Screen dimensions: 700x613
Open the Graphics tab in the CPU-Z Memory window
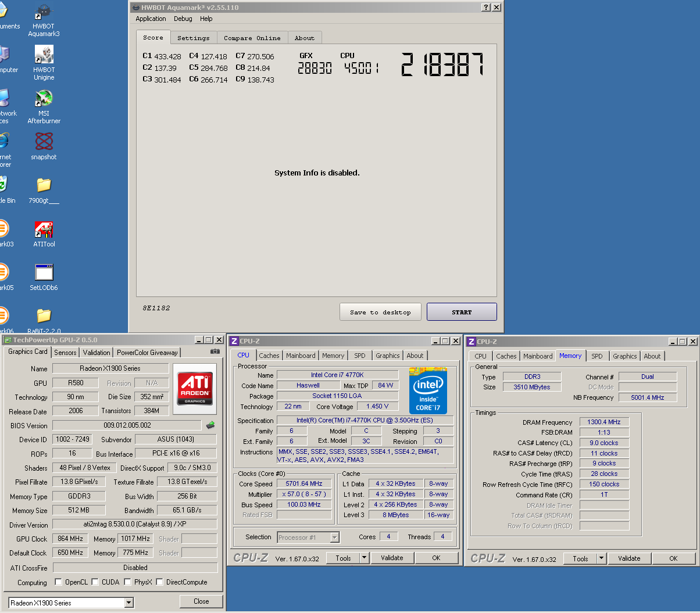coord(625,356)
